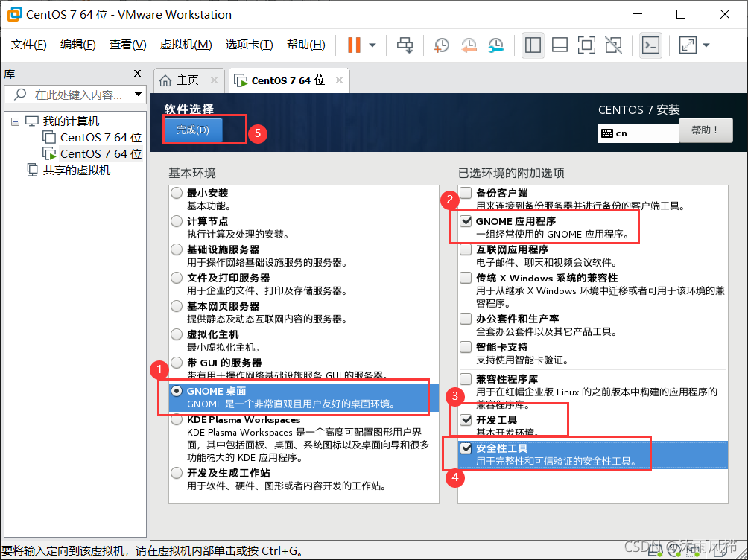748x560 pixels.
Task: Switch to the 主页 tab
Action: click(x=188, y=80)
